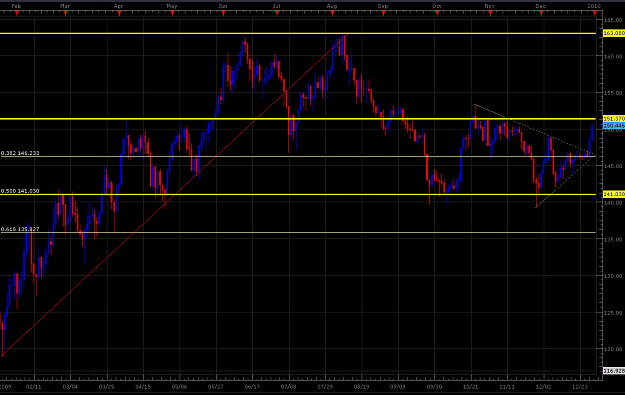Click the 02/11 date axis label
The width and height of the screenshot is (625, 395).
tap(33, 387)
